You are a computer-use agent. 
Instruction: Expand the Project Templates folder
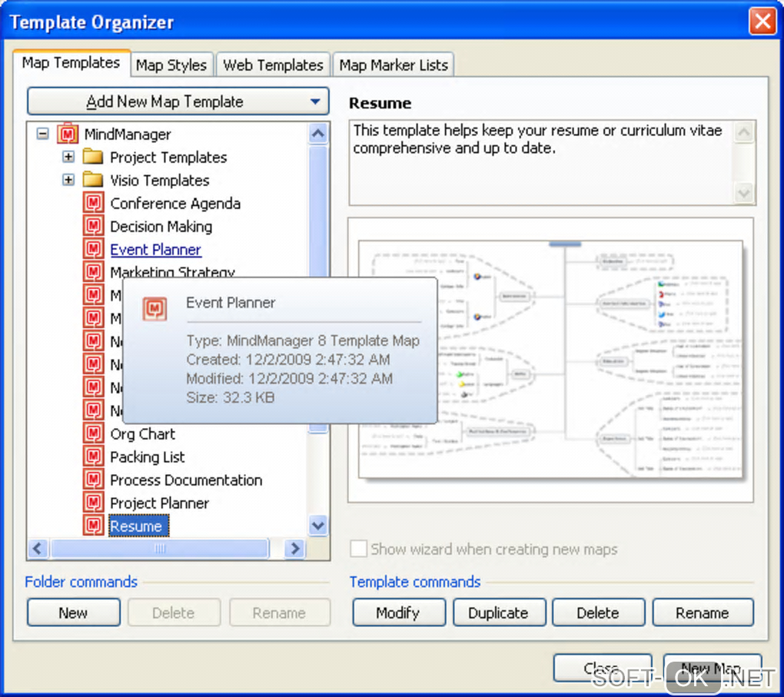[x=68, y=157]
